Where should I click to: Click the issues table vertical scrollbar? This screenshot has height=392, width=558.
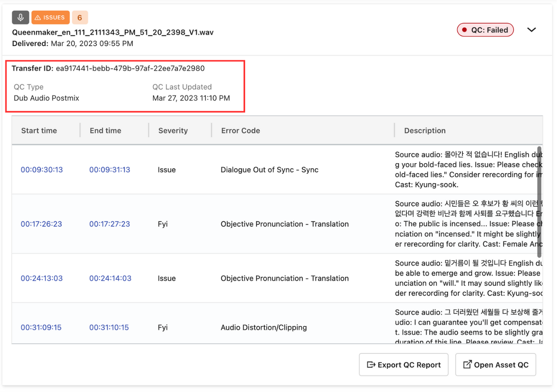tap(539, 202)
